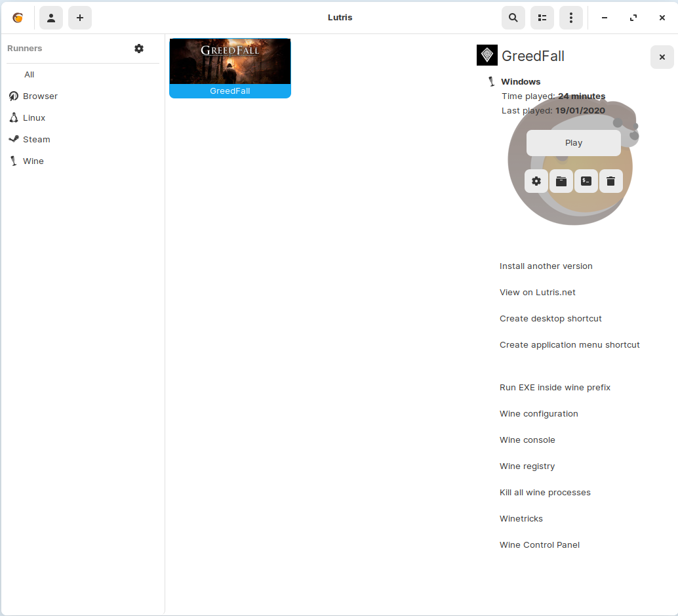Choose Wine configuration option
The height and width of the screenshot is (616, 678).
538,413
